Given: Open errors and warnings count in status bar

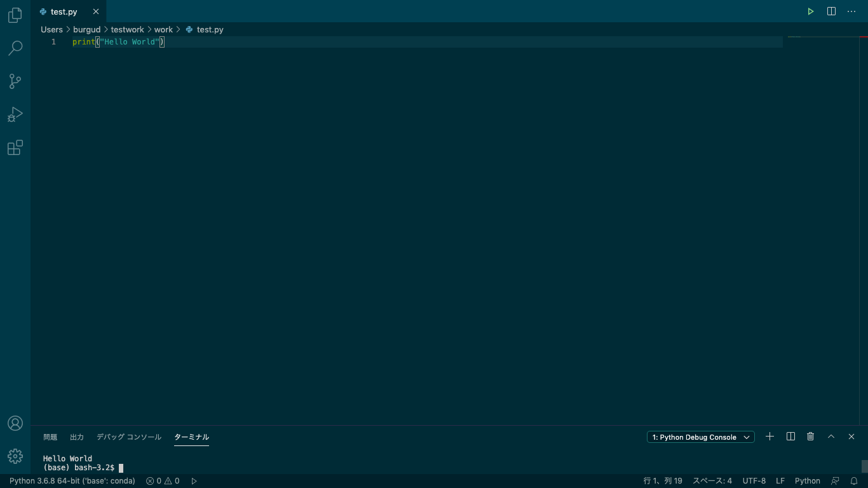Looking at the screenshot, I should [163, 481].
